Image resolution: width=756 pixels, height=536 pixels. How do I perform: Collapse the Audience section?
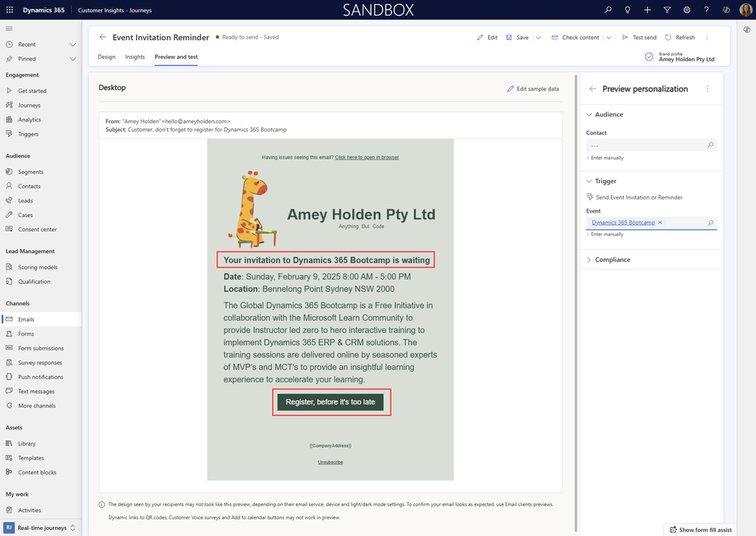pyautogui.click(x=589, y=114)
